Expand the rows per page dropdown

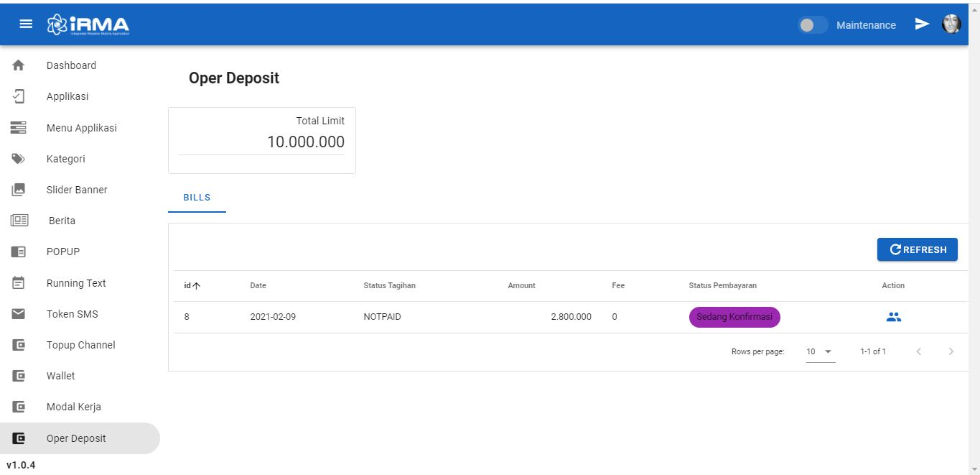[820, 351]
